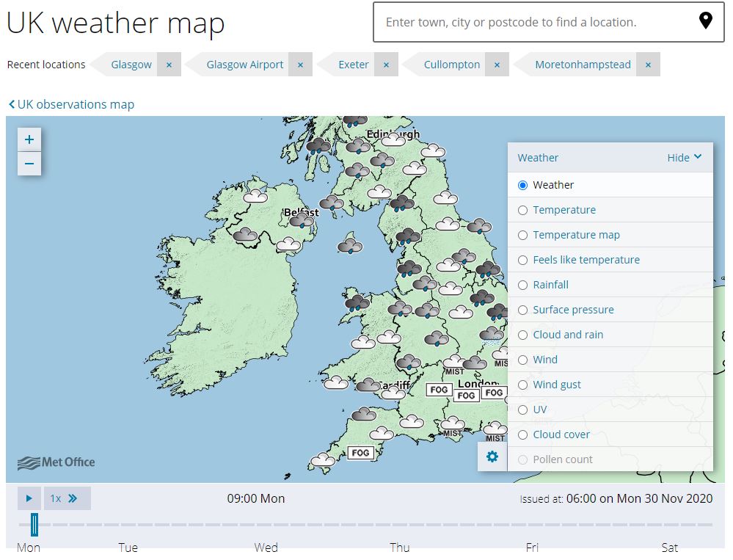
Task: Enable the Rainfall map layer
Action: (522, 285)
